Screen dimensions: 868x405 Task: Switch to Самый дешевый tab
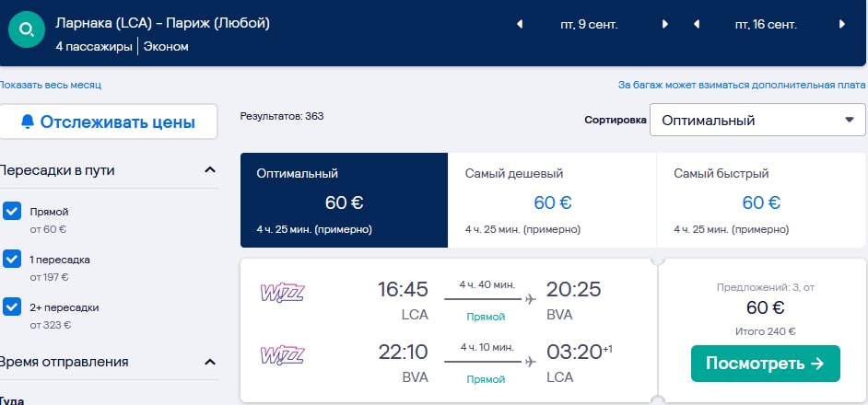[552, 201]
